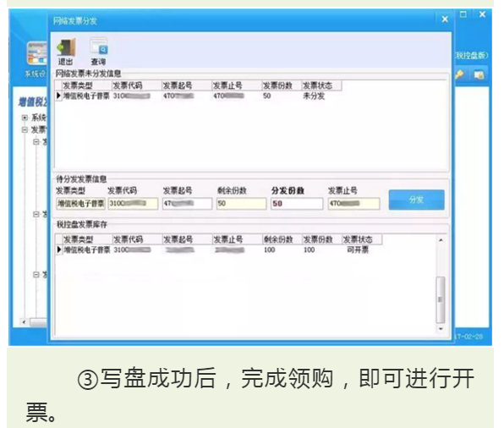Click 发票类型 column header in 网络发票未分发信息
Image resolution: width=504 pixels, height=428 pixels.
86,85
